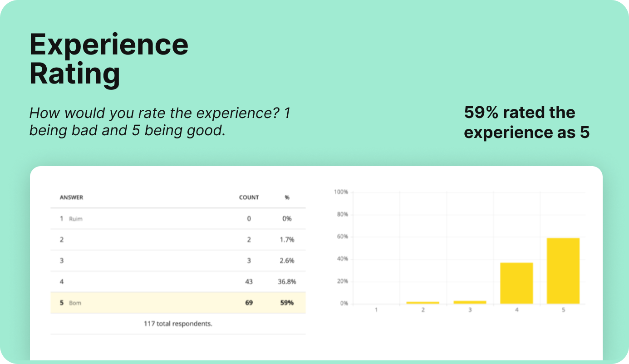Click the COUNT column header

click(249, 197)
